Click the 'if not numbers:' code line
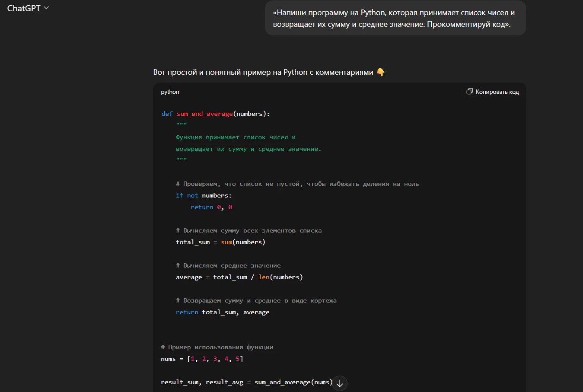 coord(204,195)
